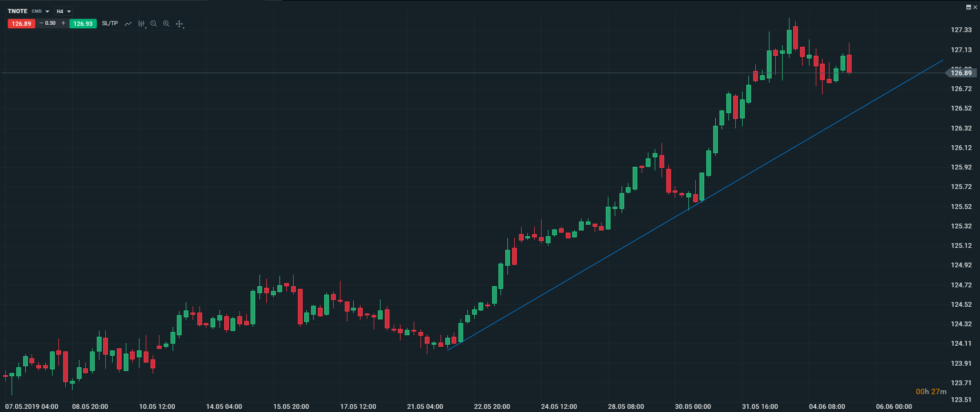
Task: Maximize the chart panel
Action: [968, 7]
